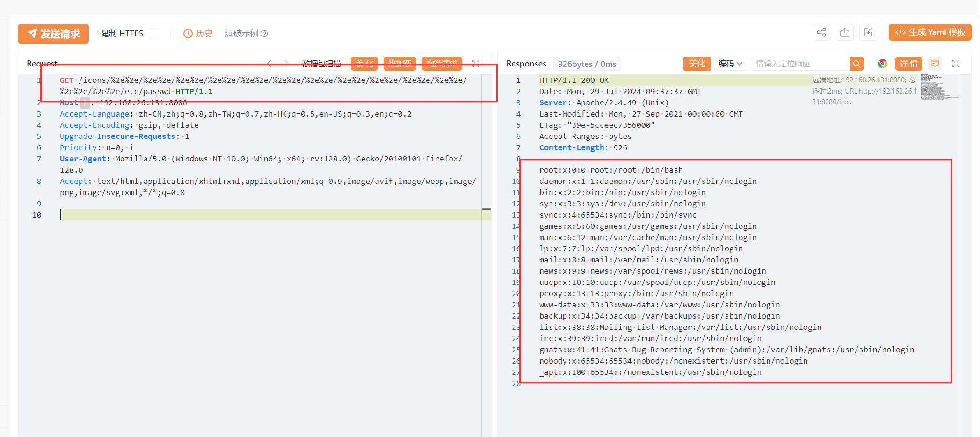Click the 远端地址 remote address info text

(864, 91)
